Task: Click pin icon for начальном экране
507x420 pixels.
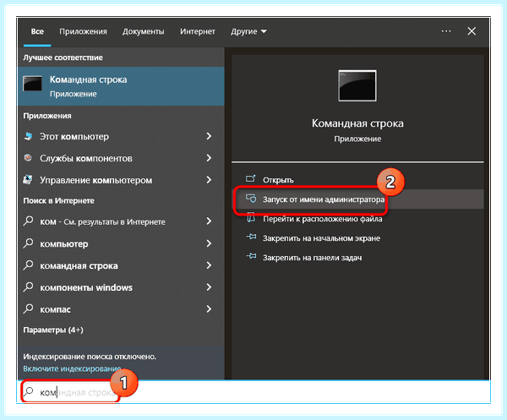Action: click(251, 237)
